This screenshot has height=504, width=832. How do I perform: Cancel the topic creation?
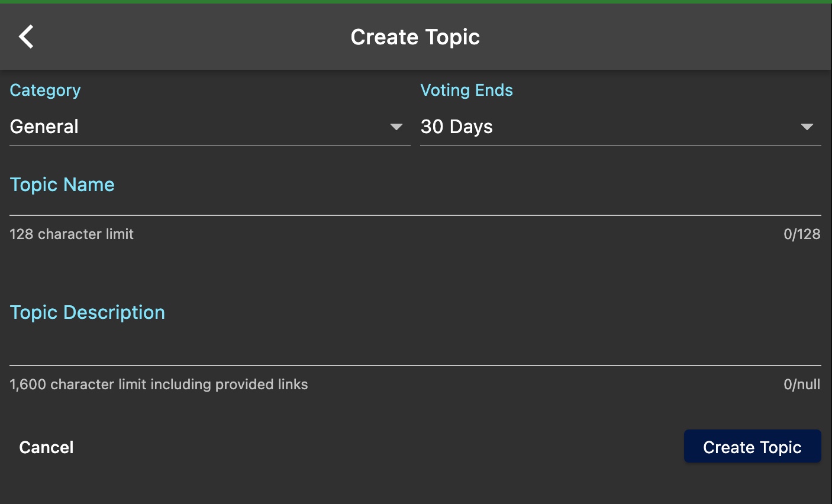point(46,447)
